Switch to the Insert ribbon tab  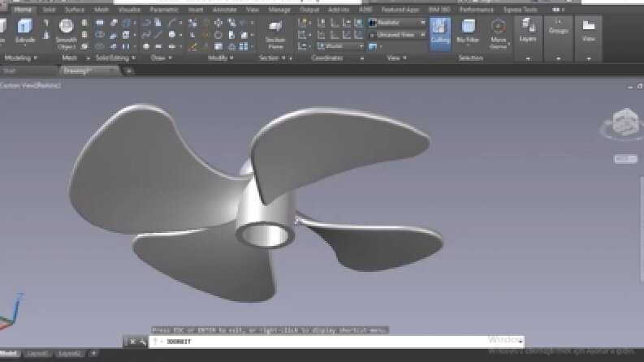coord(196,10)
